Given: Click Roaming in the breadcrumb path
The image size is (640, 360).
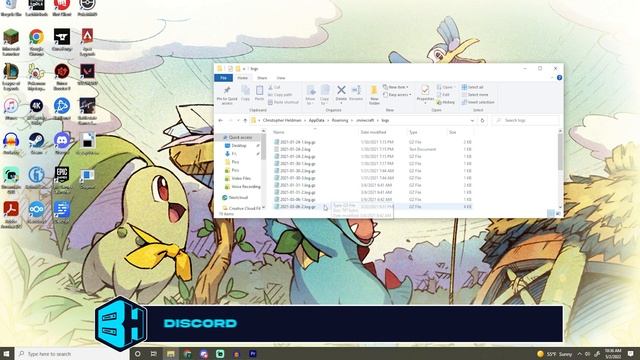Looking at the screenshot, I should click(340, 120).
